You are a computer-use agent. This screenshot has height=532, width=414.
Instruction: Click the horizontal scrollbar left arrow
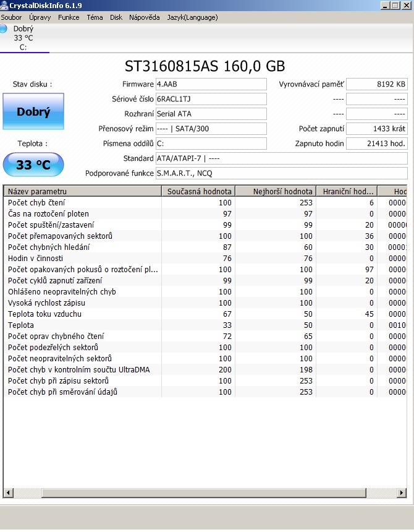[9, 492]
